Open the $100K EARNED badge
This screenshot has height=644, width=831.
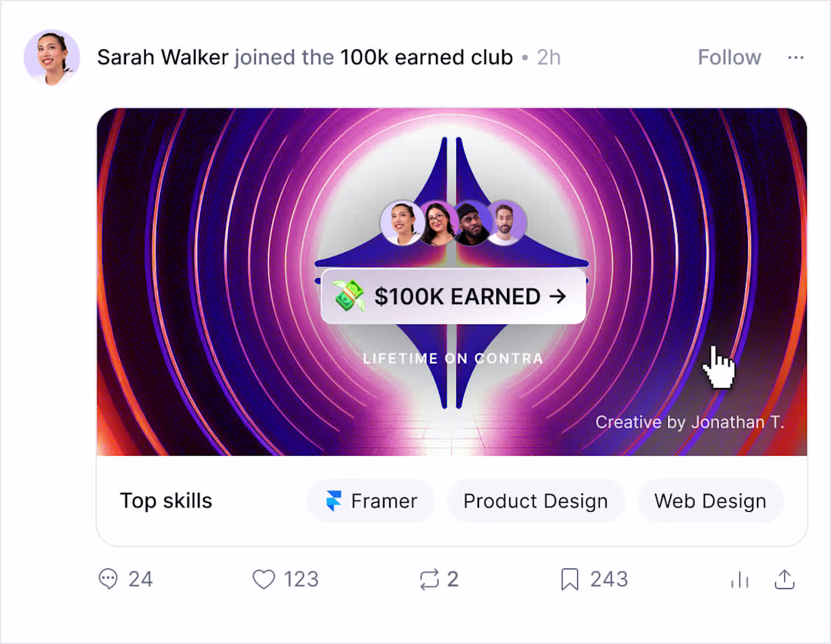click(453, 296)
